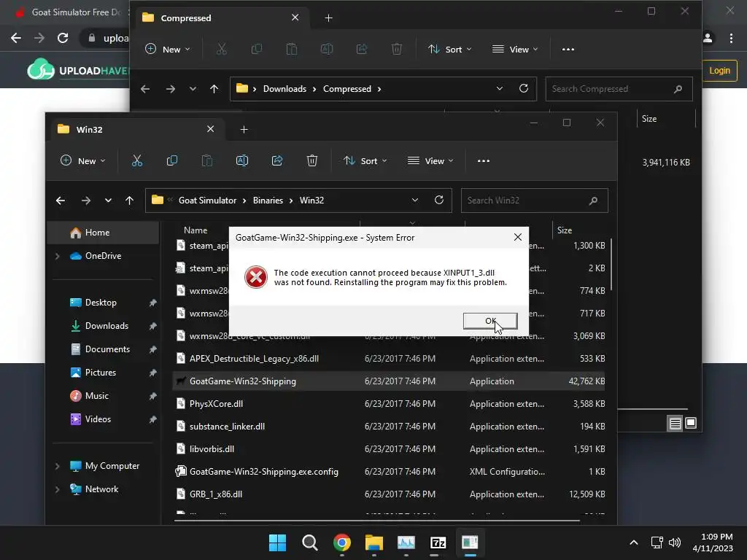Screen dimensions: 747x560
Task: Open Documents in quick access
Action: pos(108,349)
